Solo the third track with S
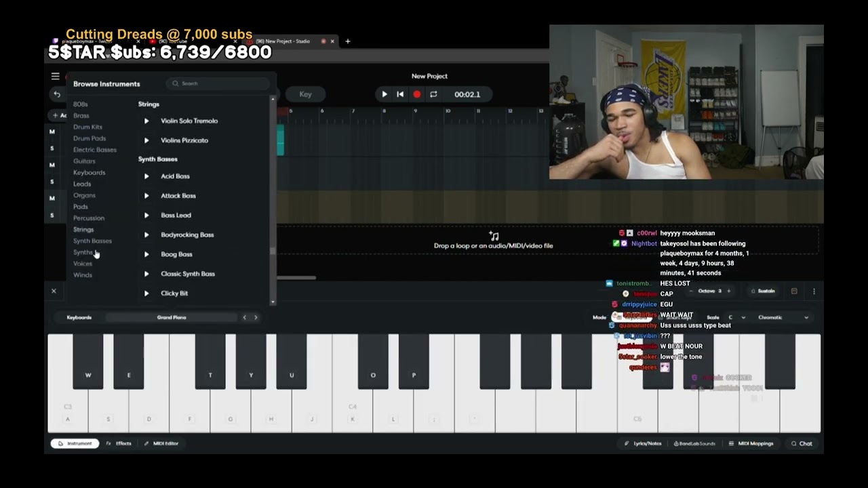868x488 pixels. click(52, 216)
